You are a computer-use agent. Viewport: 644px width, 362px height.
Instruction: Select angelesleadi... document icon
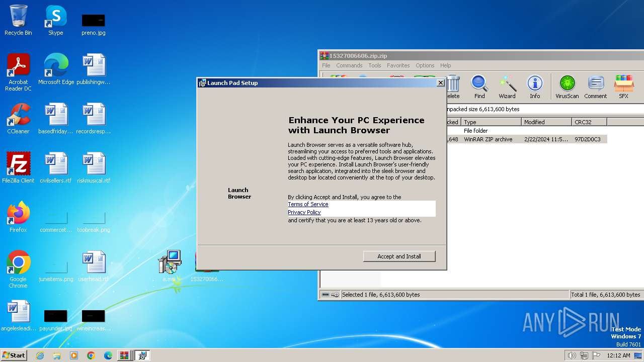tap(18, 316)
